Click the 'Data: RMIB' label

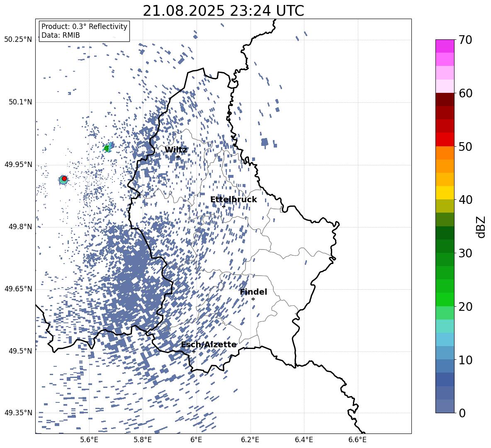[x=61, y=35]
